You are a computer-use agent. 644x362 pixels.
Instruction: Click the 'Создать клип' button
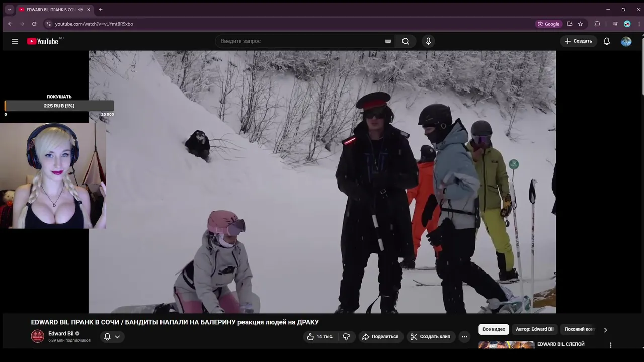coord(430,337)
